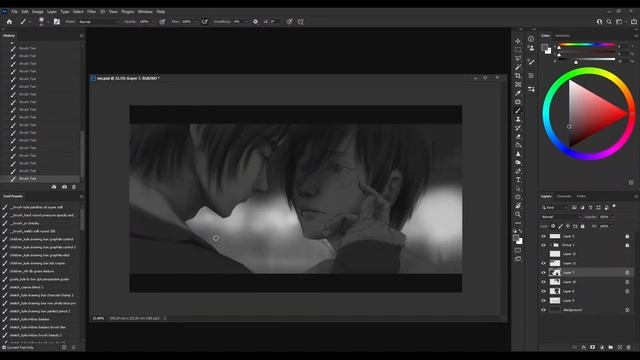Image resolution: width=640 pixels, height=360 pixels.
Task: Open tool preset picker arrow beside brush icon
Action: [30, 22]
